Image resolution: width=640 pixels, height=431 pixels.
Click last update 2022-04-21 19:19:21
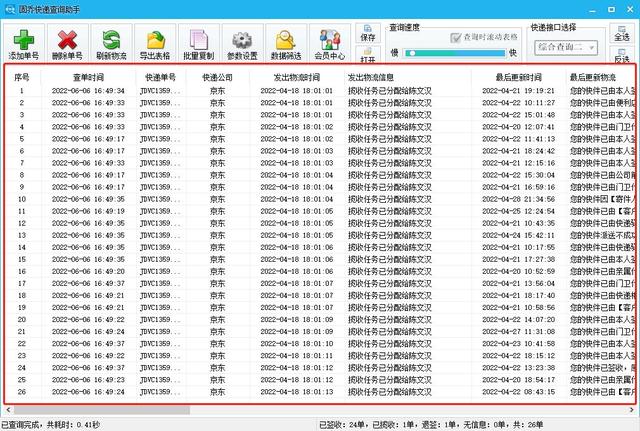pyautogui.click(x=518, y=91)
